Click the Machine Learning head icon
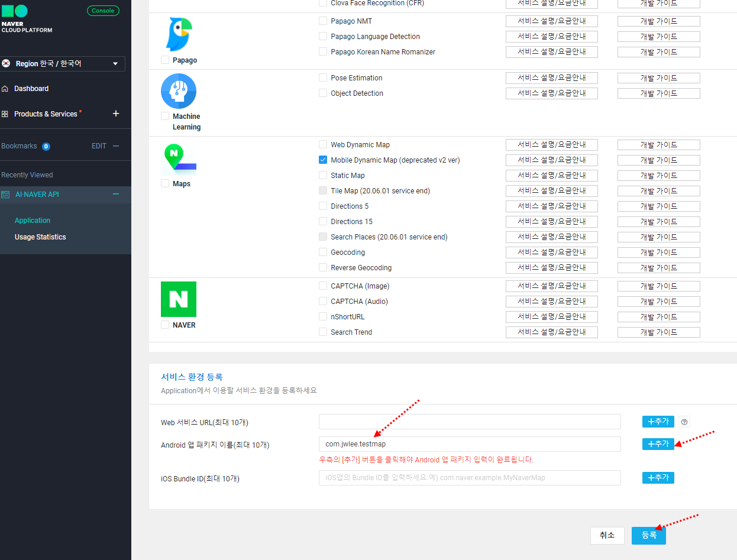 (x=179, y=91)
